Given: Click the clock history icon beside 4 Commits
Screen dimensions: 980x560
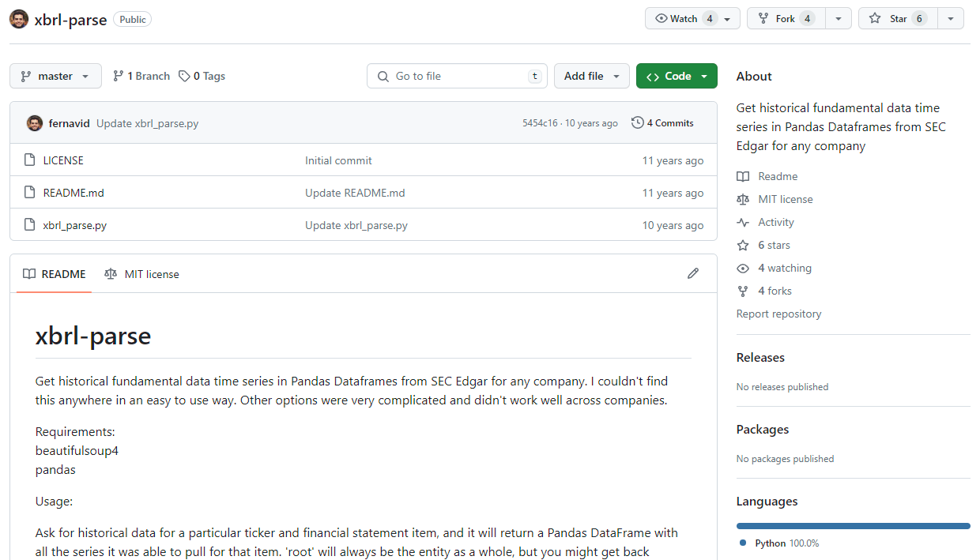Looking at the screenshot, I should 638,122.
